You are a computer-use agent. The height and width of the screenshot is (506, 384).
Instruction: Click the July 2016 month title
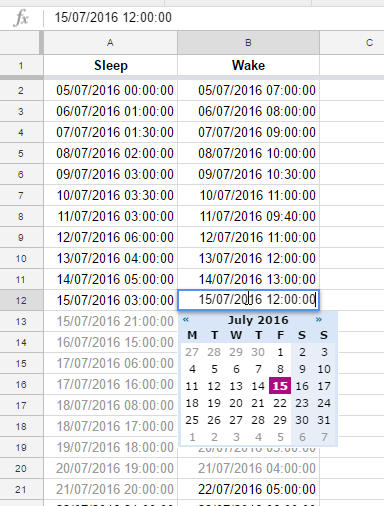coord(258,320)
